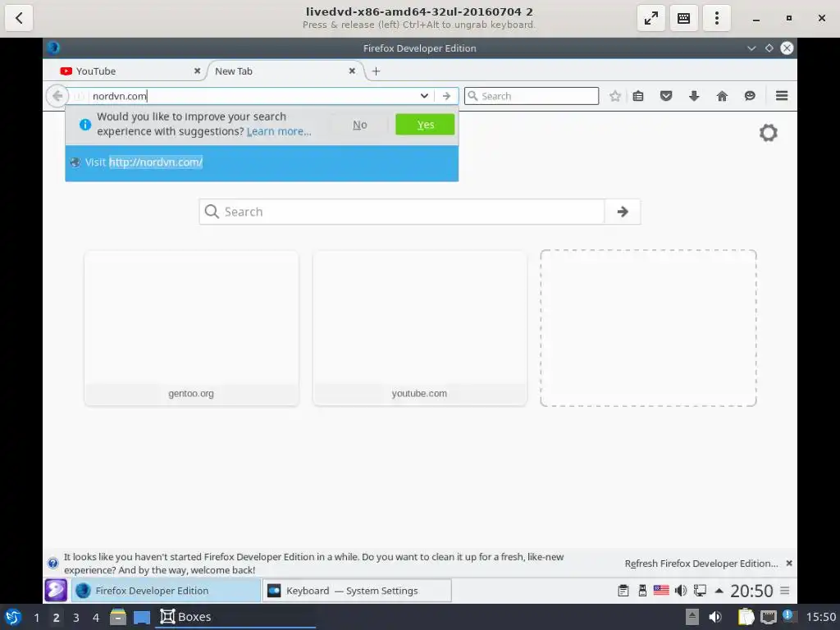
Task: Open guest network connection tray icon
Action: point(700,591)
